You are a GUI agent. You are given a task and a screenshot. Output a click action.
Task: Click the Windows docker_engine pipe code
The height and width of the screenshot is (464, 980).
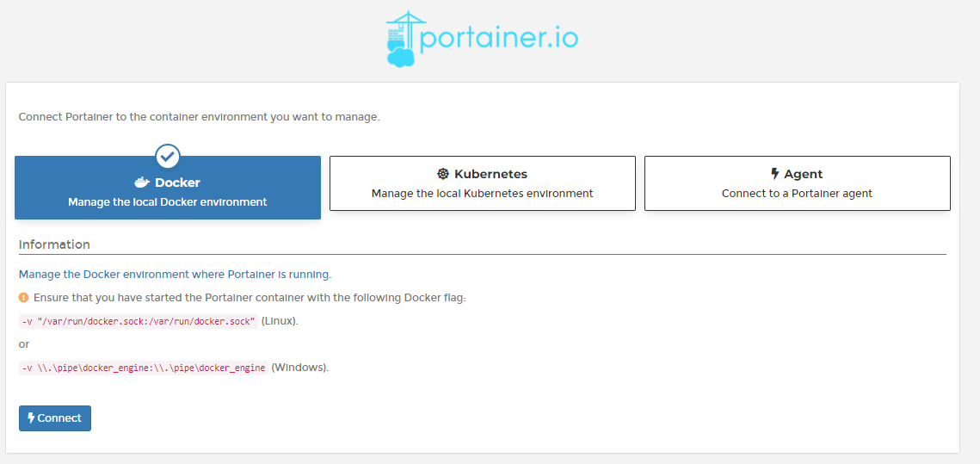tap(143, 368)
